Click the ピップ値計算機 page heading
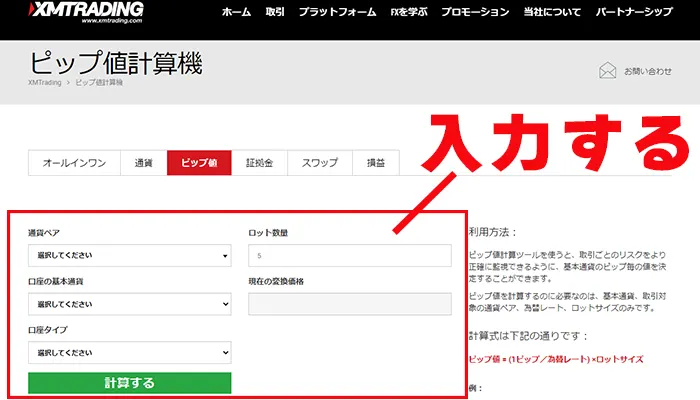This screenshot has width=700, height=400. [x=116, y=62]
